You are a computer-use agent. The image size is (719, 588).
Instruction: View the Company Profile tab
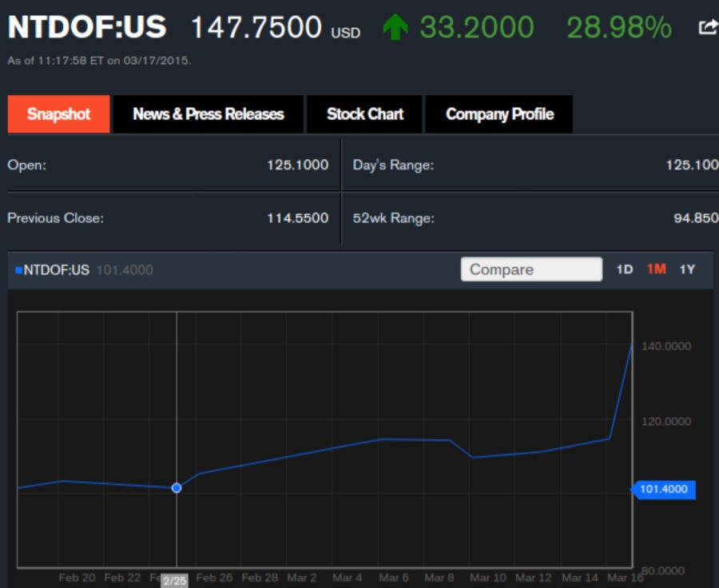tap(499, 114)
